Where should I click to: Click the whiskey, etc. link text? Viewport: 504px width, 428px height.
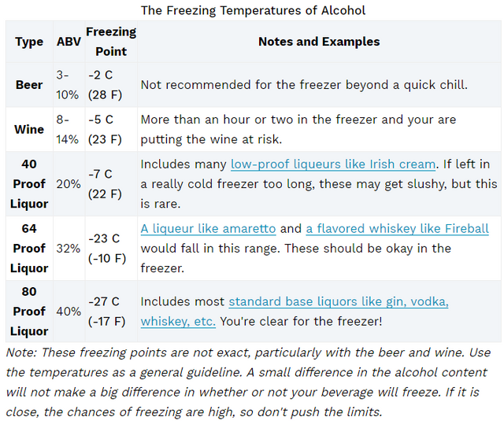178,322
